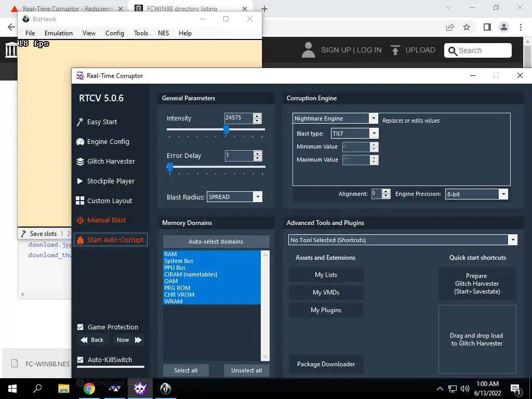Open Custom Layout grid icon
This screenshot has height=399, width=532.
[80, 201]
